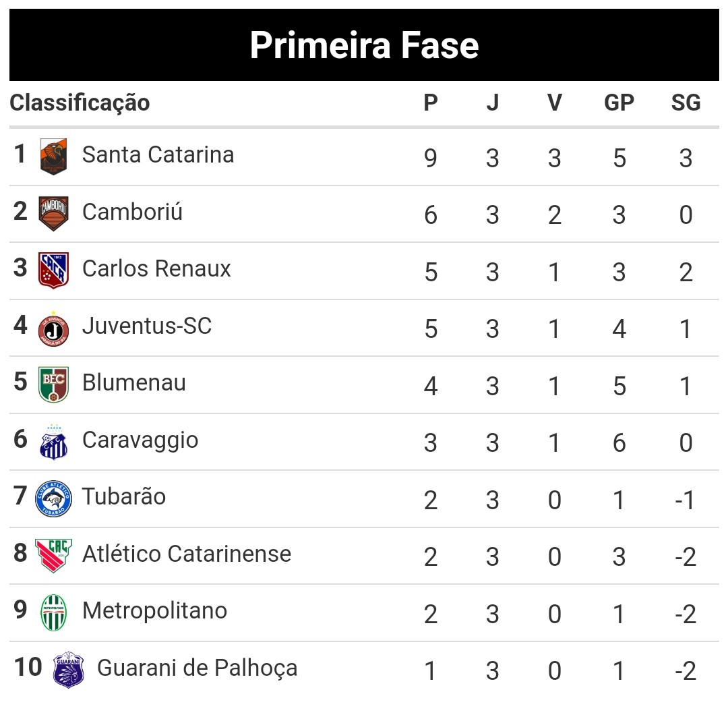Image resolution: width=728 pixels, height=721 pixels.
Task: Sort by the SG column header
Action: (x=686, y=103)
